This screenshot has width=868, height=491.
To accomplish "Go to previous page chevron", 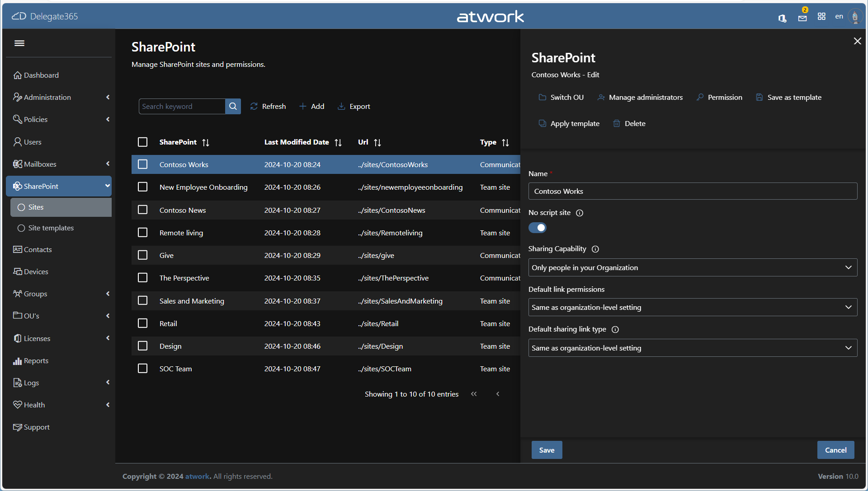I will (x=498, y=394).
